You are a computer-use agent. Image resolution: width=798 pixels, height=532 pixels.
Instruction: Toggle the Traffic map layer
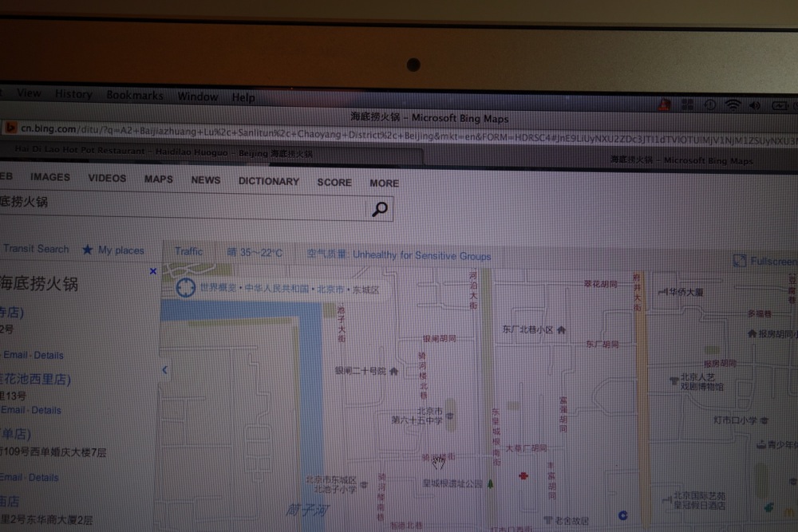pyautogui.click(x=189, y=251)
